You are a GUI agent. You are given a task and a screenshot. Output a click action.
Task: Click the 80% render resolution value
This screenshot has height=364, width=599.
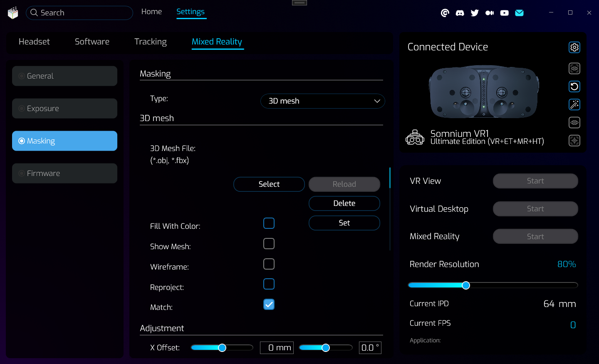567,264
